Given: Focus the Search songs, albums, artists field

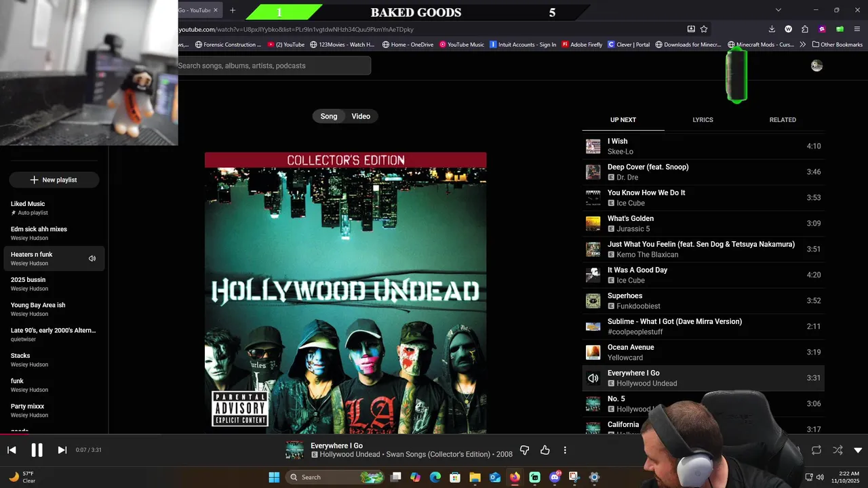Looking at the screenshot, I should coord(274,66).
